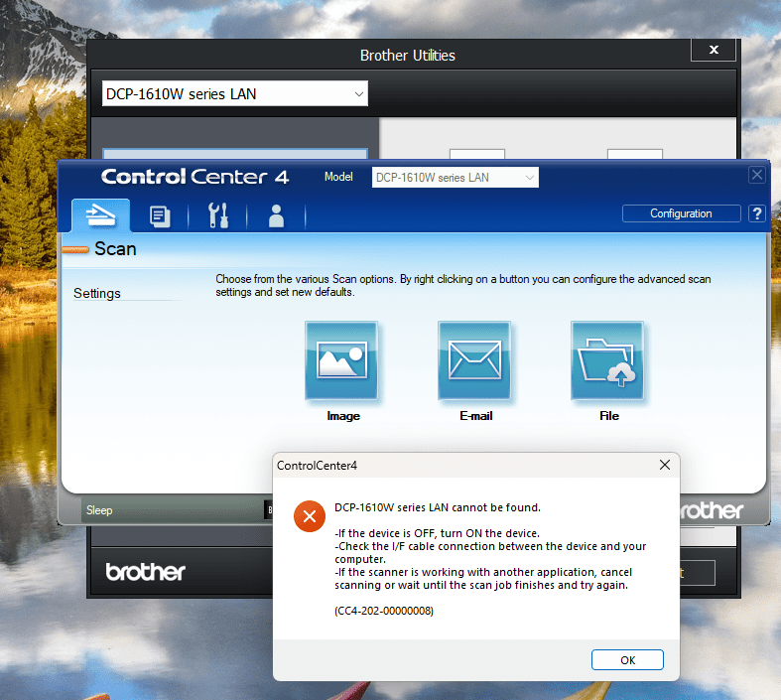Click the brother logo in Brother Utilities
This screenshot has height=700, width=781.
click(146, 572)
